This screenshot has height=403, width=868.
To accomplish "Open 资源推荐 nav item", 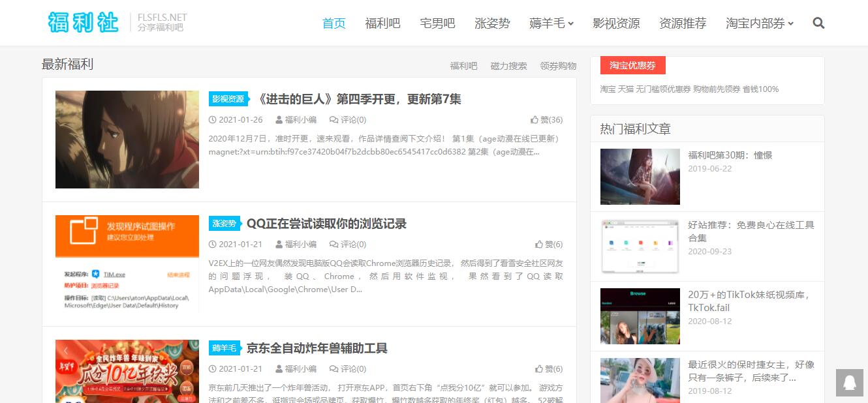I will click(x=683, y=23).
